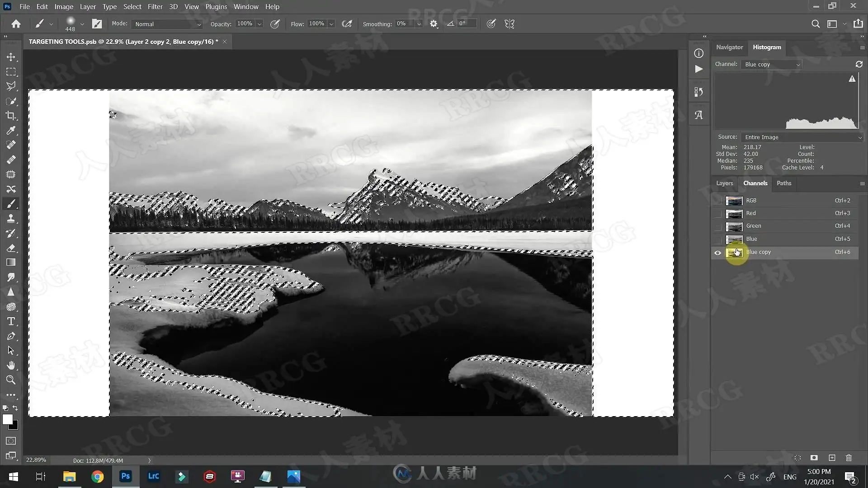Viewport: 868px width, 488px height.
Task: Open Lightroom Classic from taskbar
Action: click(x=153, y=476)
